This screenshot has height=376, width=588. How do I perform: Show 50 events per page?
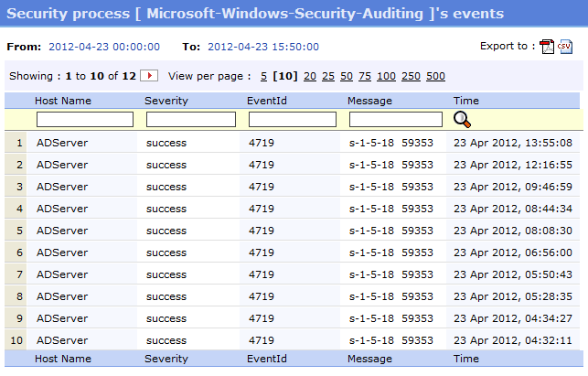[x=347, y=77]
